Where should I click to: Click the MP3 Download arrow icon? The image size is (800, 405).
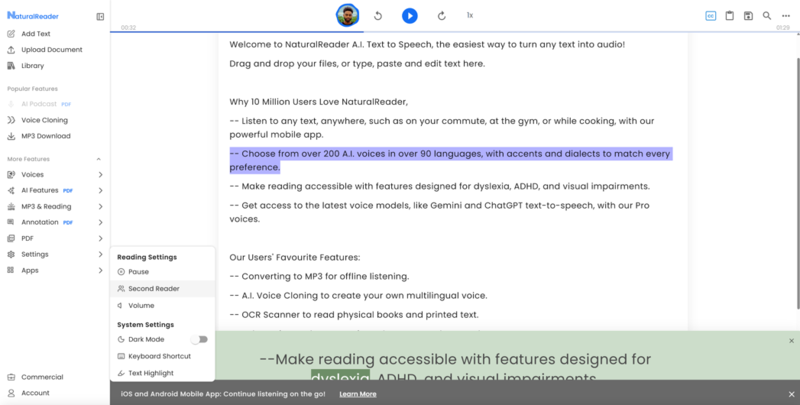tap(11, 136)
